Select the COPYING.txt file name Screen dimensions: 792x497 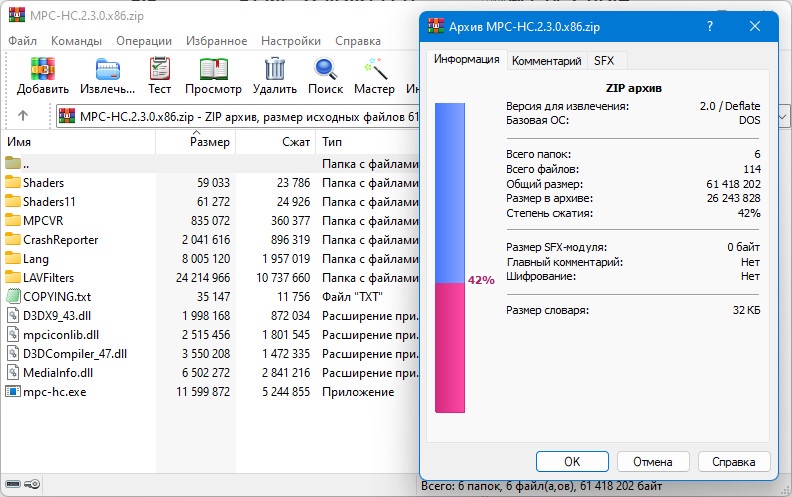pos(57,296)
